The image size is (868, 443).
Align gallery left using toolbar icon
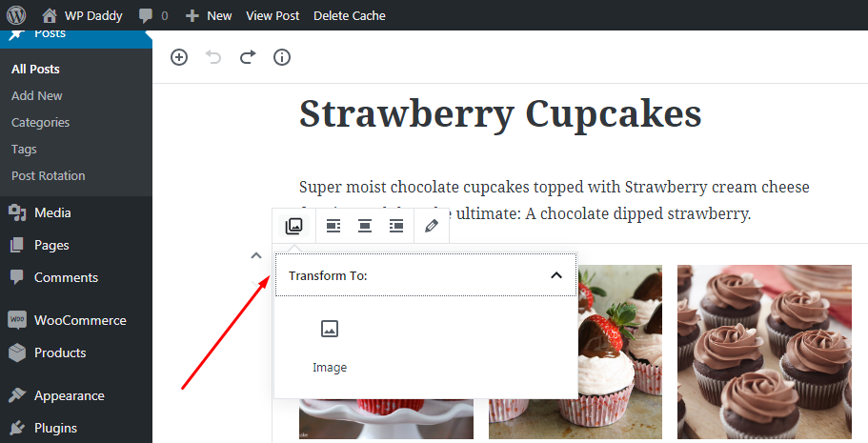pos(333,226)
